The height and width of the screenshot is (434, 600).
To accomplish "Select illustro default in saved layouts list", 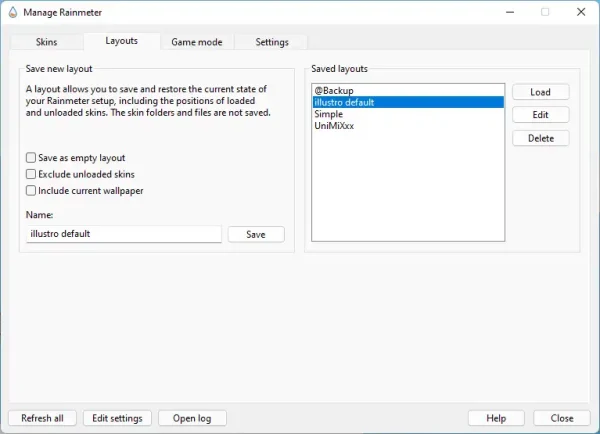I will coord(408,102).
